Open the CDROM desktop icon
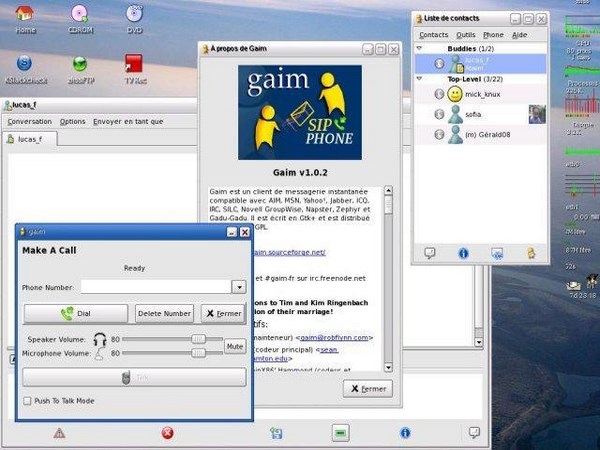The image size is (600, 450). (80, 16)
